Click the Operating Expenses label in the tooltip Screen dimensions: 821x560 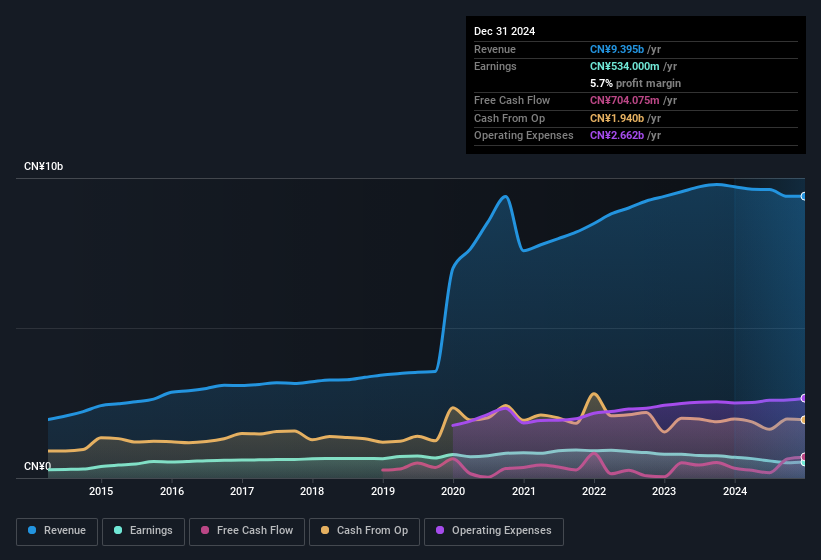pyautogui.click(x=524, y=135)
